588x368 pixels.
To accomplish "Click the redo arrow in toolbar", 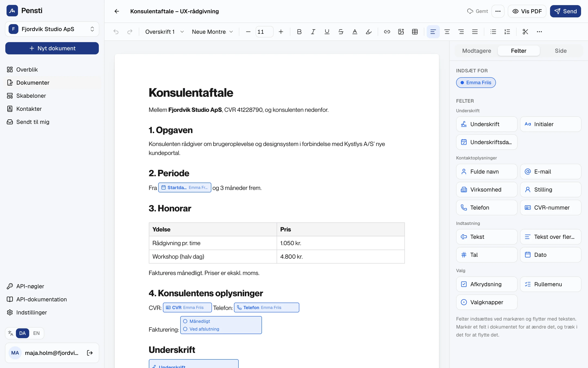I will click(x=130, y=32).
